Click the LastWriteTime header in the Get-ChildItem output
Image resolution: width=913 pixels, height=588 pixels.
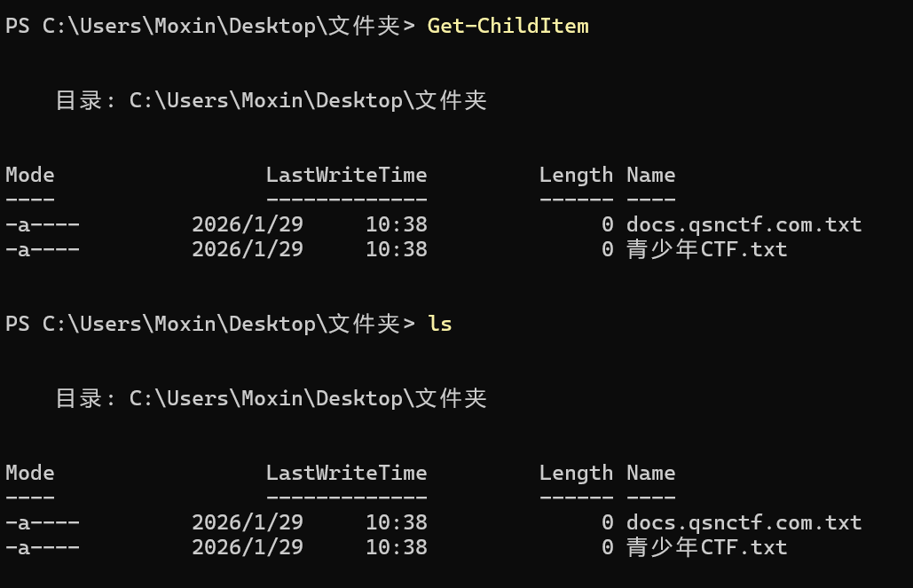coord(346,176)
